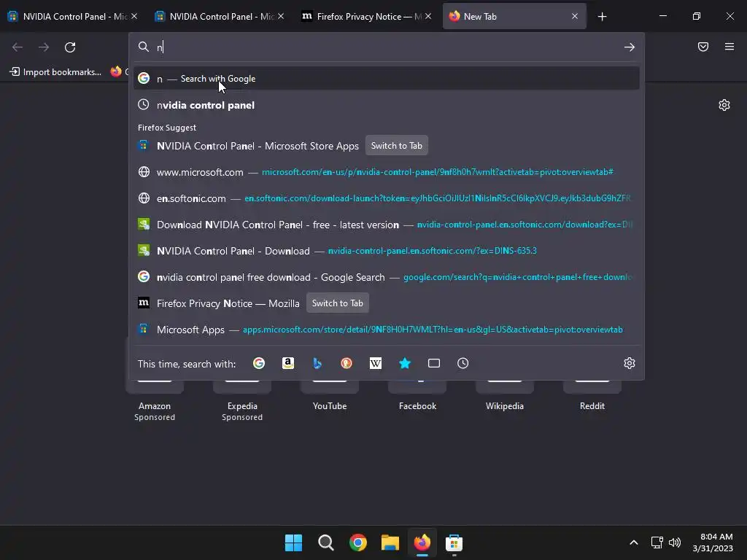Open the Firefox application menu
The height and width of the screenshot is (560, 747).
tap(729, 47)
